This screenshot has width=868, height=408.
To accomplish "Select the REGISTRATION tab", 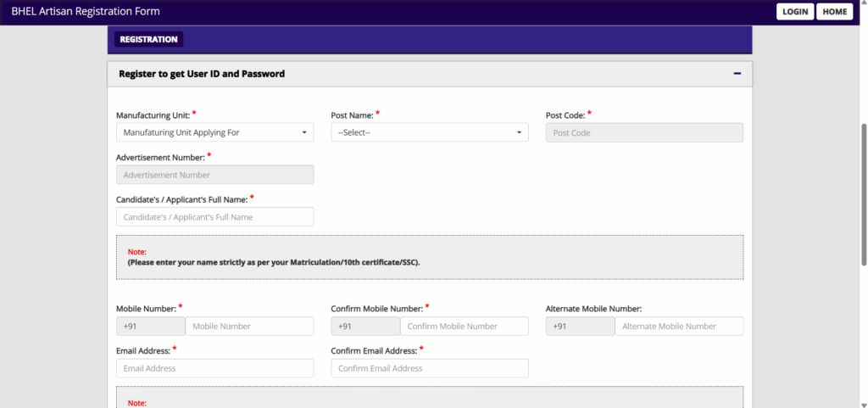I will pos(148,39).
